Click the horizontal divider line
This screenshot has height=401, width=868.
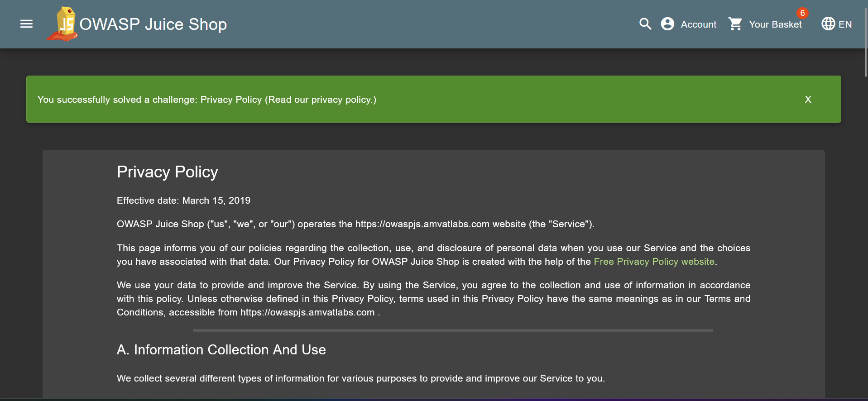click(452, 330)
